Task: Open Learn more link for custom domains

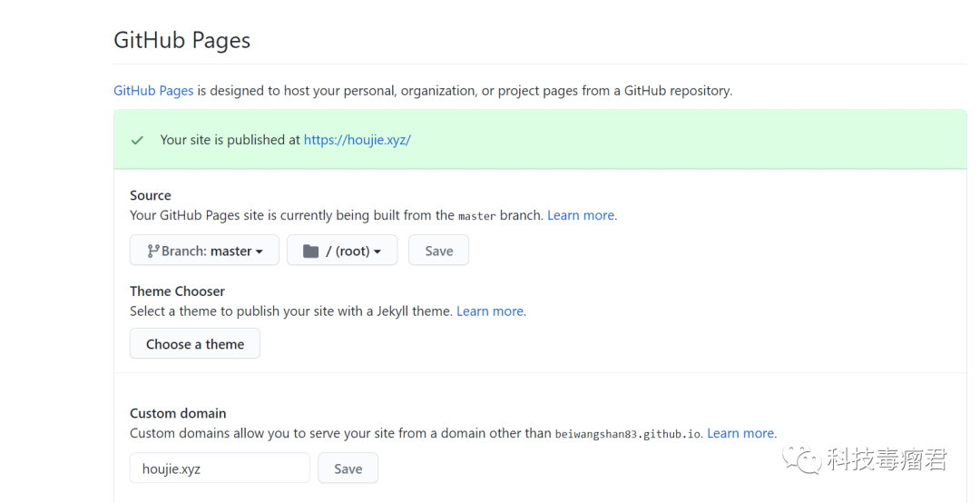Action: coord(740,433)
